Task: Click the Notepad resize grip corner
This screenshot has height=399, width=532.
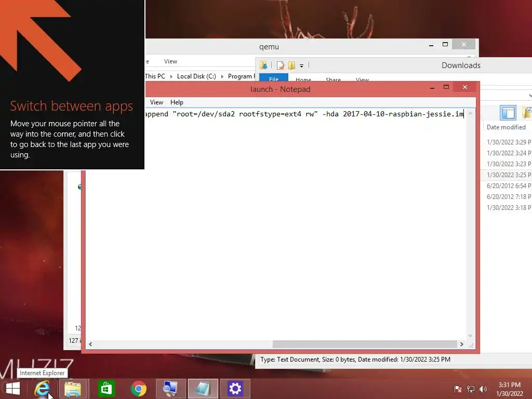Action: [471, 345]
